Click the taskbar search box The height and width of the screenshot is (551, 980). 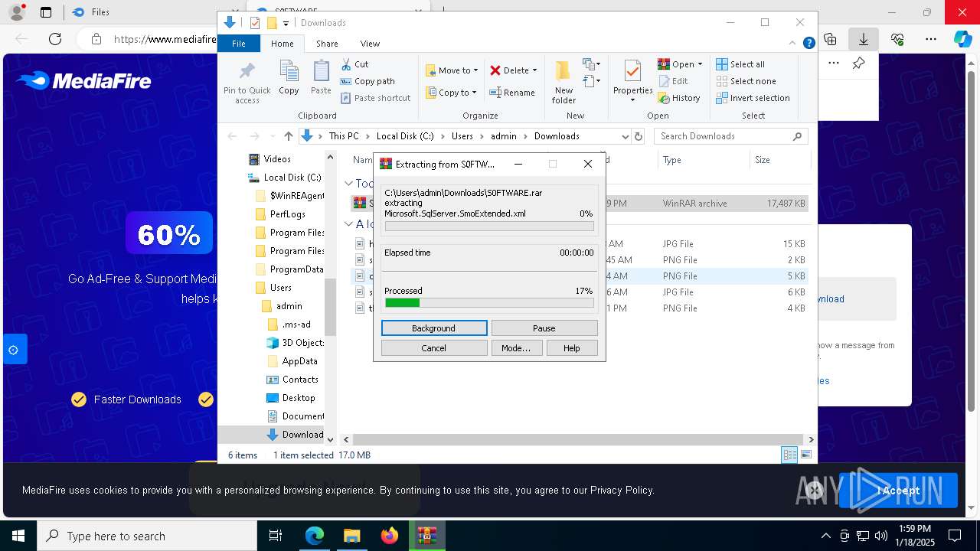(x=147, y=536)
